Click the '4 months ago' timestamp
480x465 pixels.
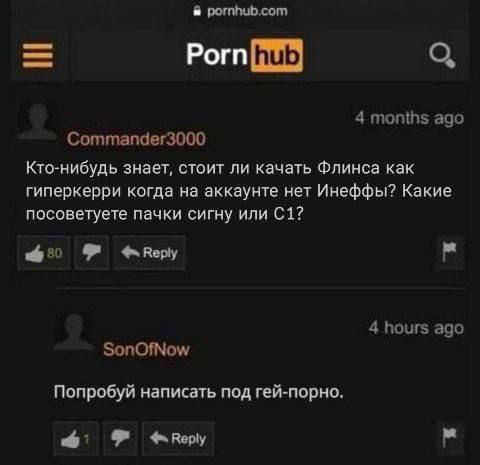click(409, 118)
